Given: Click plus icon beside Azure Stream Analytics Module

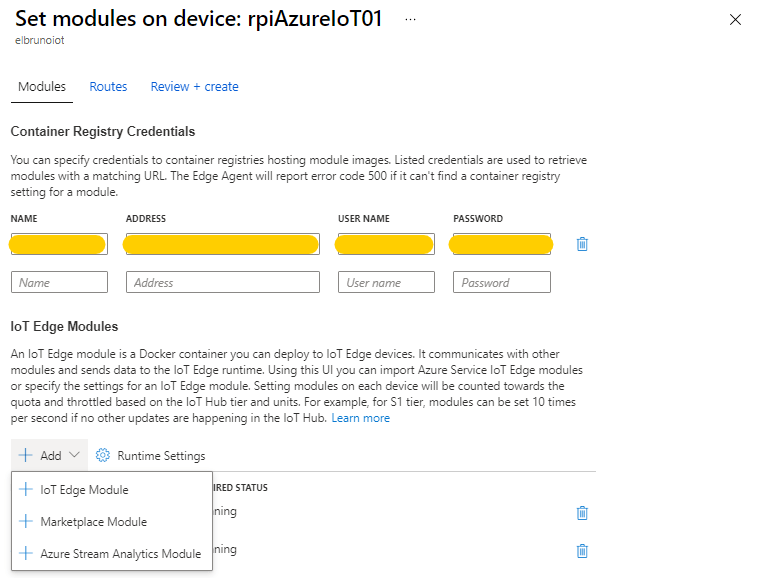Looking at the screenshot, I should point(26,553).
